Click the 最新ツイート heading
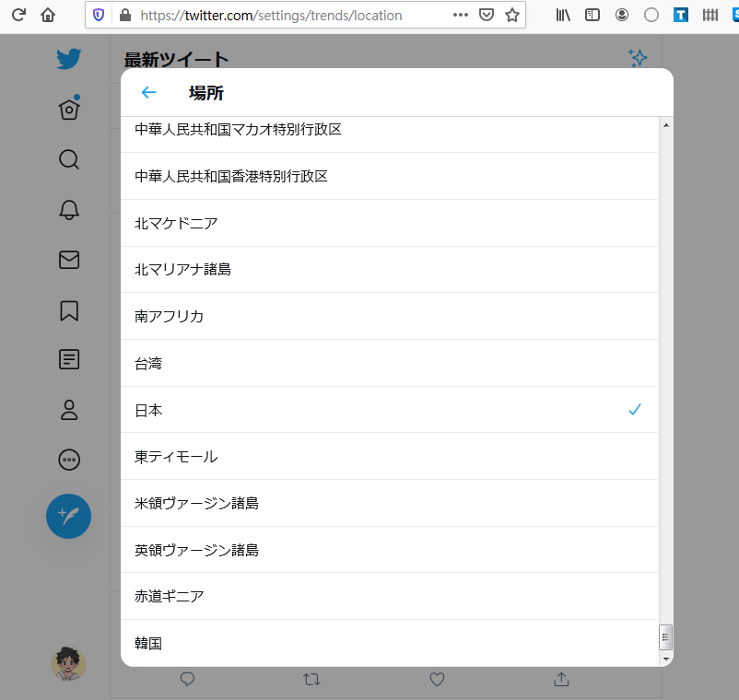The width and height of the screenshot is (739, 700). 176,60
